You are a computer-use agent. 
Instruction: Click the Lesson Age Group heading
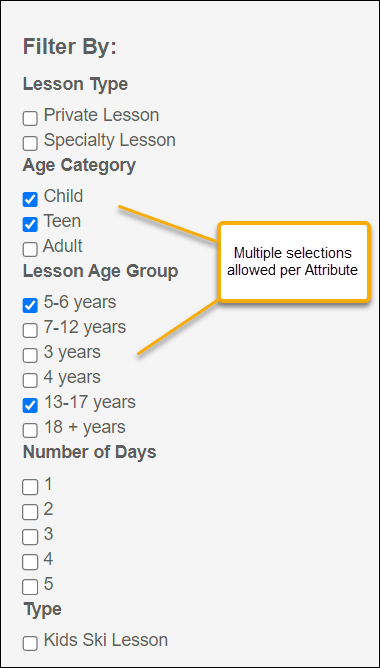coord(100,271)
